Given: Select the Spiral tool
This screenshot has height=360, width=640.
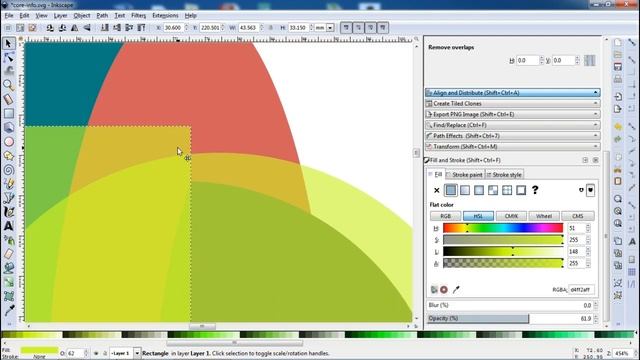Looking at the screenshot, I should (x=9, y=170).
